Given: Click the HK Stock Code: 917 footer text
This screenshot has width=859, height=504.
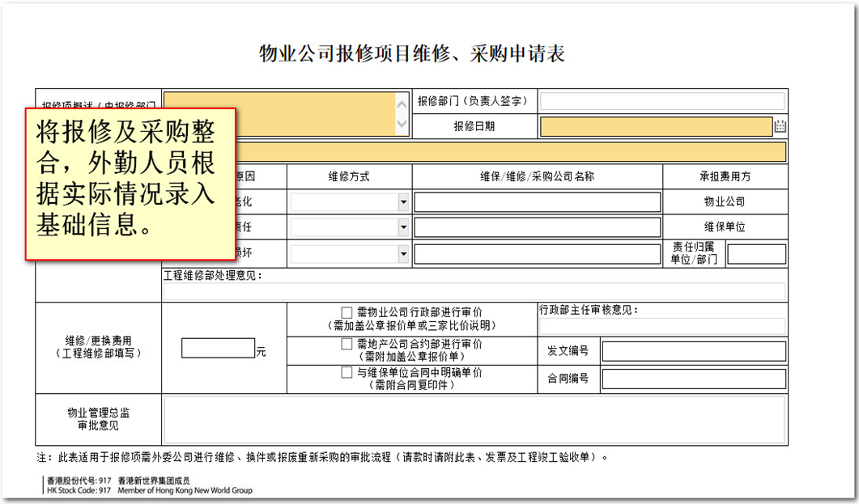Looking at the screenshot, I should click(79, 490).
